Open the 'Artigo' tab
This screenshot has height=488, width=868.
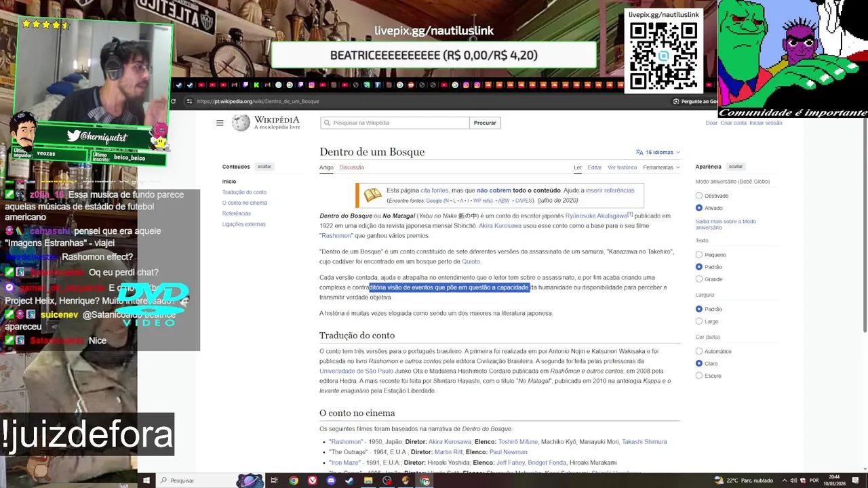tap(326, 167)
